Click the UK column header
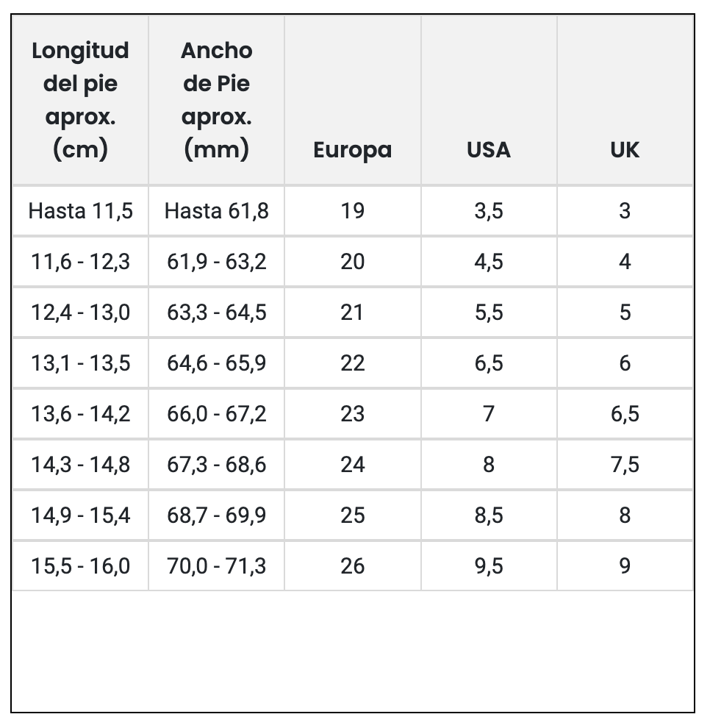Screen dimensions: 710x728 tap(625, 150)
